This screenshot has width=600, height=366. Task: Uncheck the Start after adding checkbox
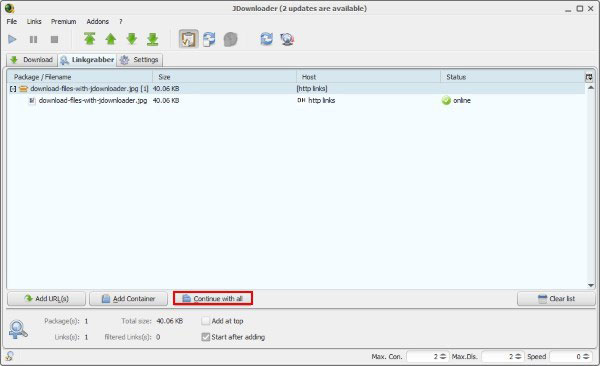[x=205, y=337]
